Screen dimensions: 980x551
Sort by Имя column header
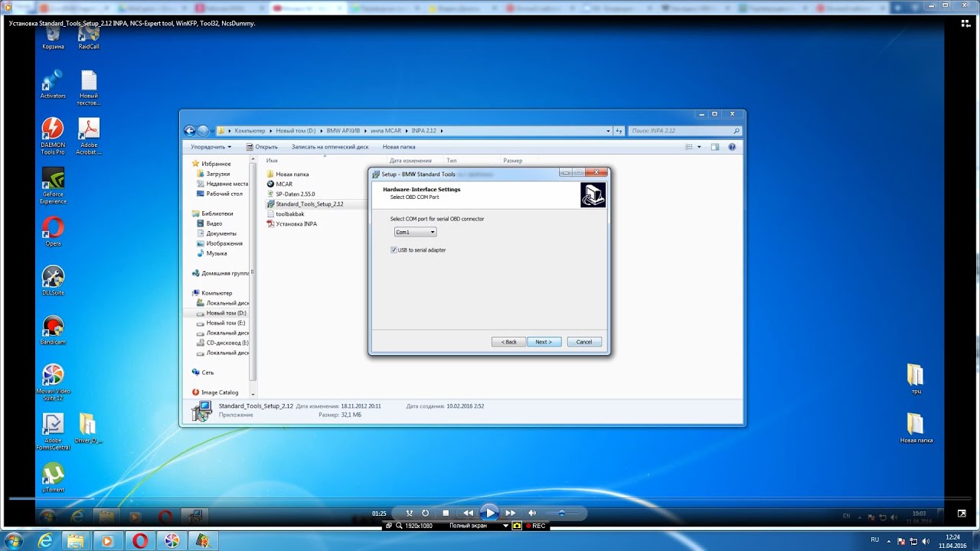tap(273, 161)
